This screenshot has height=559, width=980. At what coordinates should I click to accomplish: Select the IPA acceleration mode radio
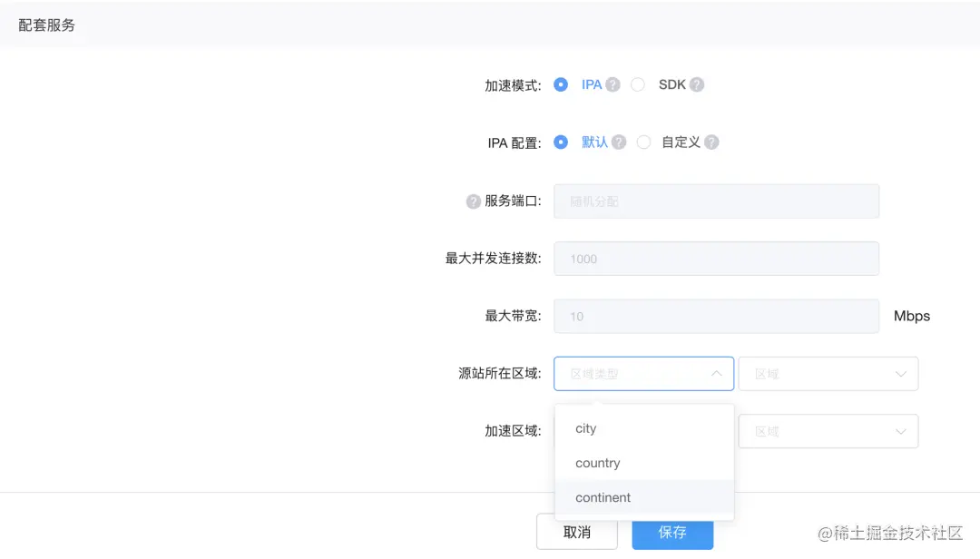coord(560,83)
